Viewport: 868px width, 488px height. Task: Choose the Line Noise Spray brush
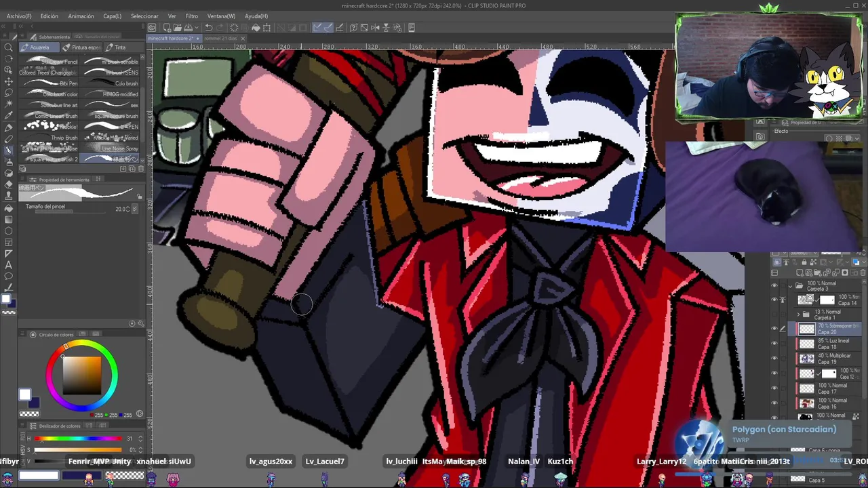(110, 148)
